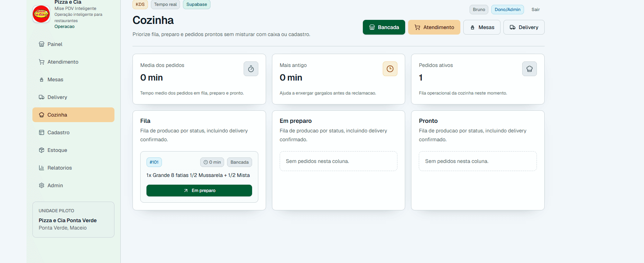Click the Fila column heading
644x263 pixels.
(x=145, y=121)
